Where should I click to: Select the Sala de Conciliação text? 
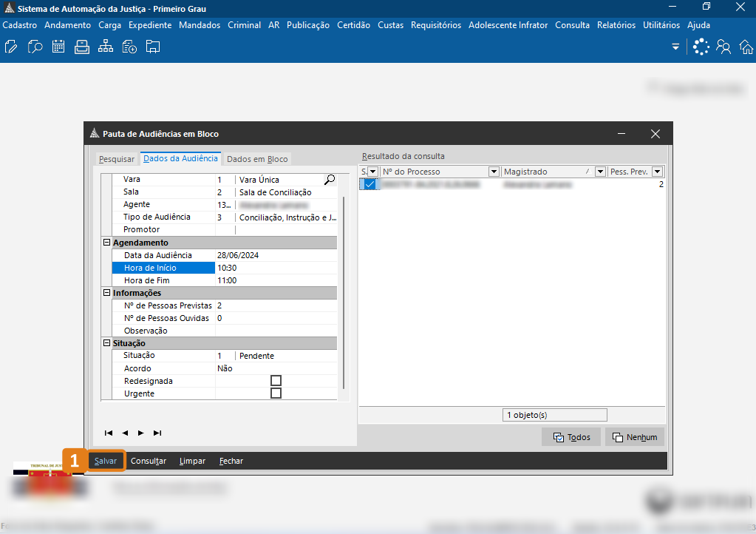click(x=276, y=192)
